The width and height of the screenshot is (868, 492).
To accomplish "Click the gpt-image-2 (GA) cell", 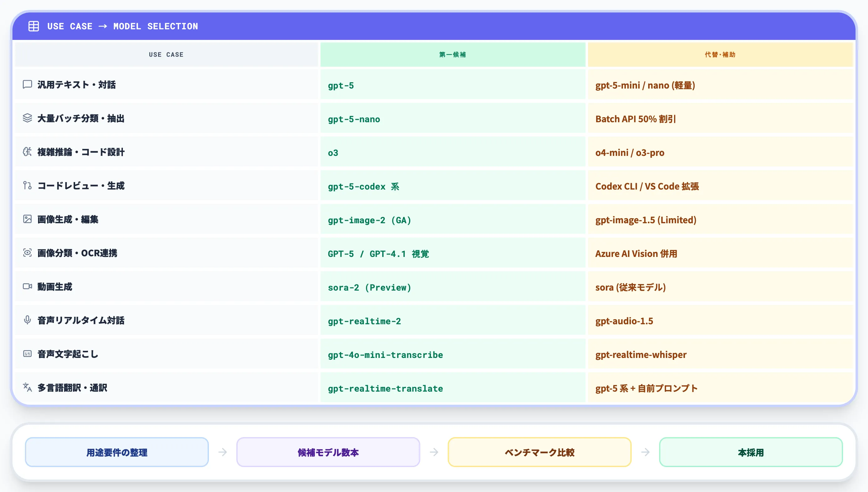I will coord(453,219).
